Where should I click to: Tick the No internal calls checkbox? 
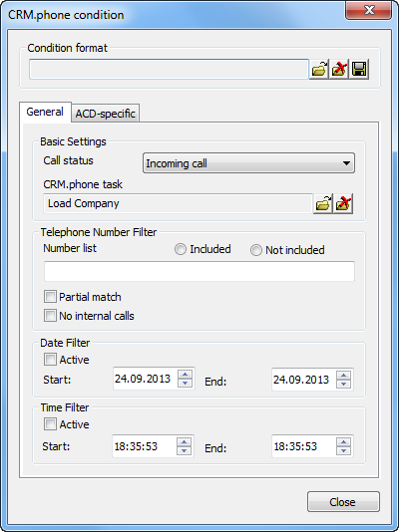tap(50, 316)
